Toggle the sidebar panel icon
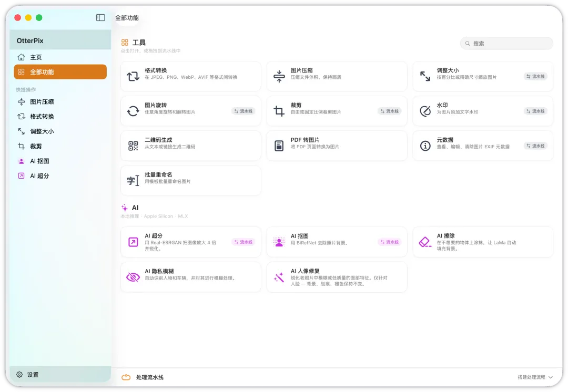The height and width of the screenshot is (392, 568). [x=100, y=18]
